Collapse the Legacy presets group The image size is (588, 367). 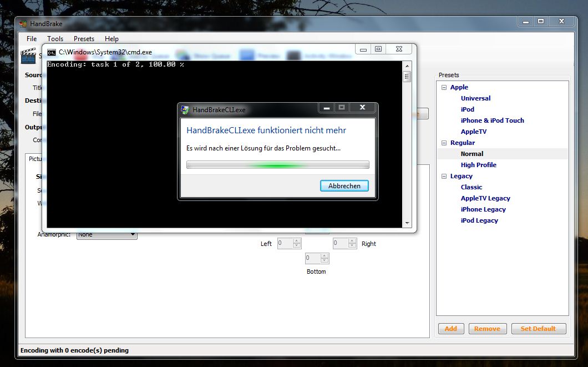click(x=444, y=176)
